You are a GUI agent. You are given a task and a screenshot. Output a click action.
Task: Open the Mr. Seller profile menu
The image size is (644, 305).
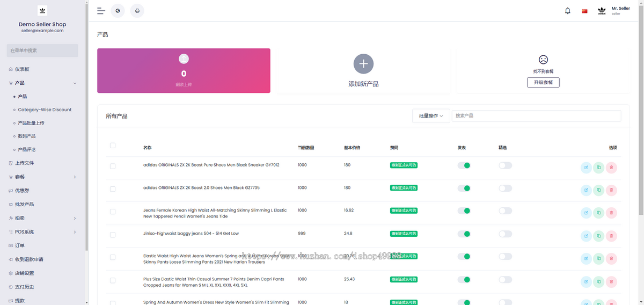(x=614, y=11)
